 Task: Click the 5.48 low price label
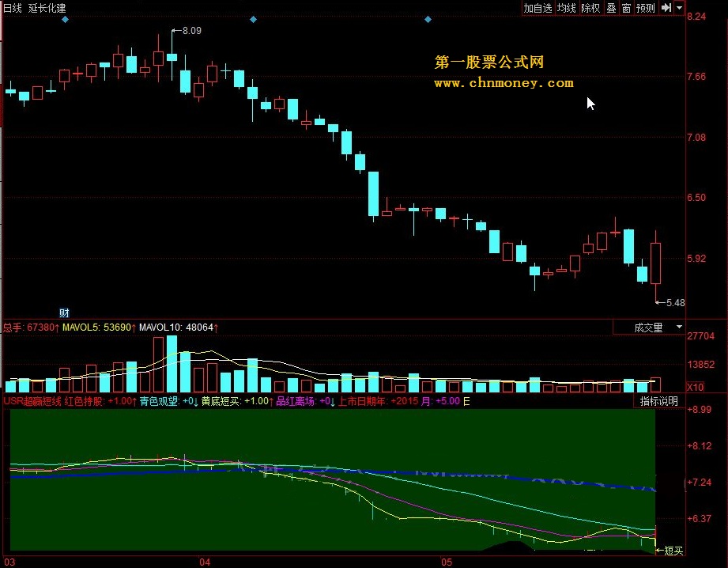tap(676, 303)
